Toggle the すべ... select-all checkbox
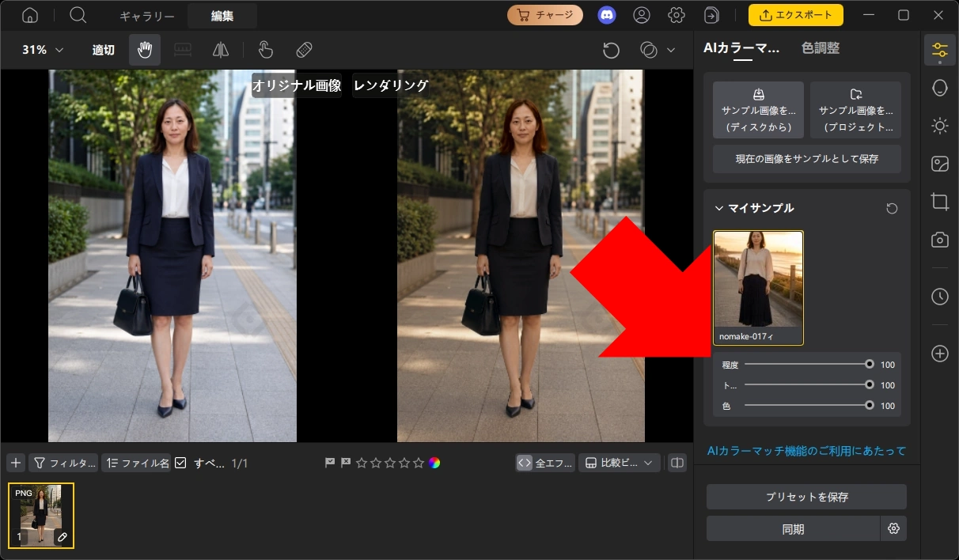This screenshot has width=959, height=560. [x=180, y=463]
